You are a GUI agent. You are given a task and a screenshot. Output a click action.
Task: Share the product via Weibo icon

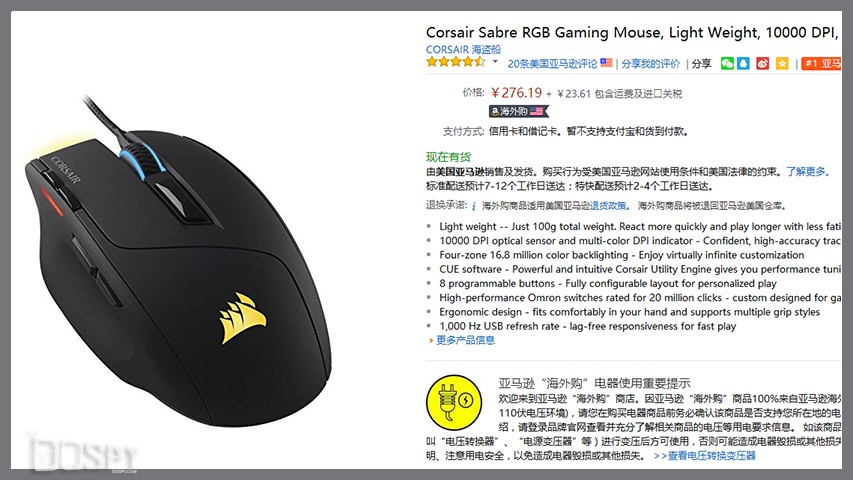(763, 64)
